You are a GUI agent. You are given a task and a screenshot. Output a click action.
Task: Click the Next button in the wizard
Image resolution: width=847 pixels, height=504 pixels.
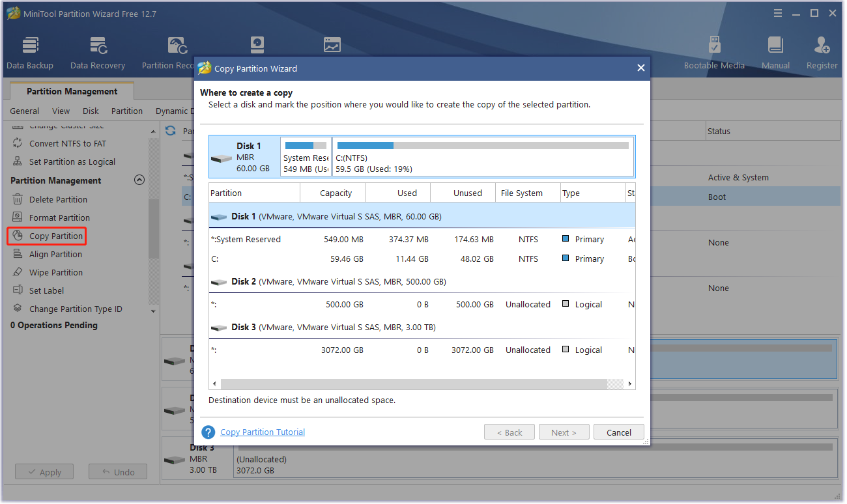(x=564, y=432)
